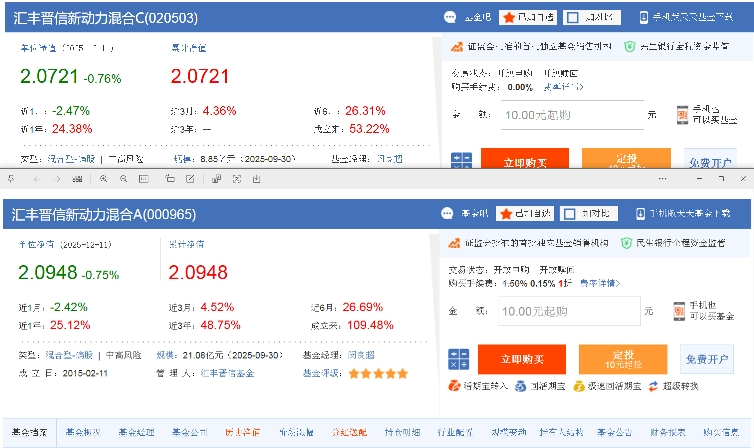This screenshot has height=448, width=754.
Task: Click 立即购买 for fund 020503
Action: [525, 159]
